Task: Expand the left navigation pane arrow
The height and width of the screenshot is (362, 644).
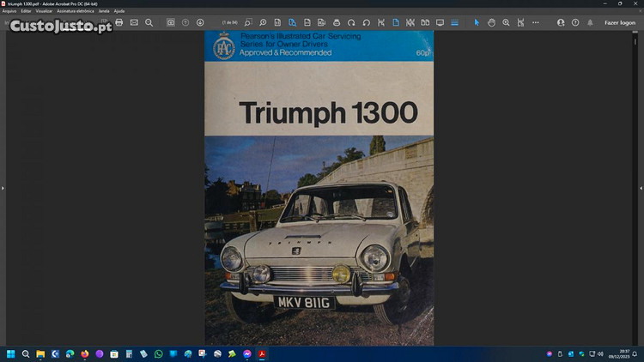Action: click(x=3, y=187)
